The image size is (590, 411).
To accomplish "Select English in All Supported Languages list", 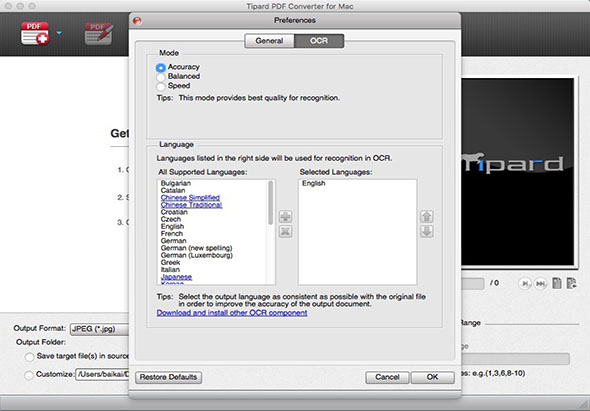I will tap(172, 226).
